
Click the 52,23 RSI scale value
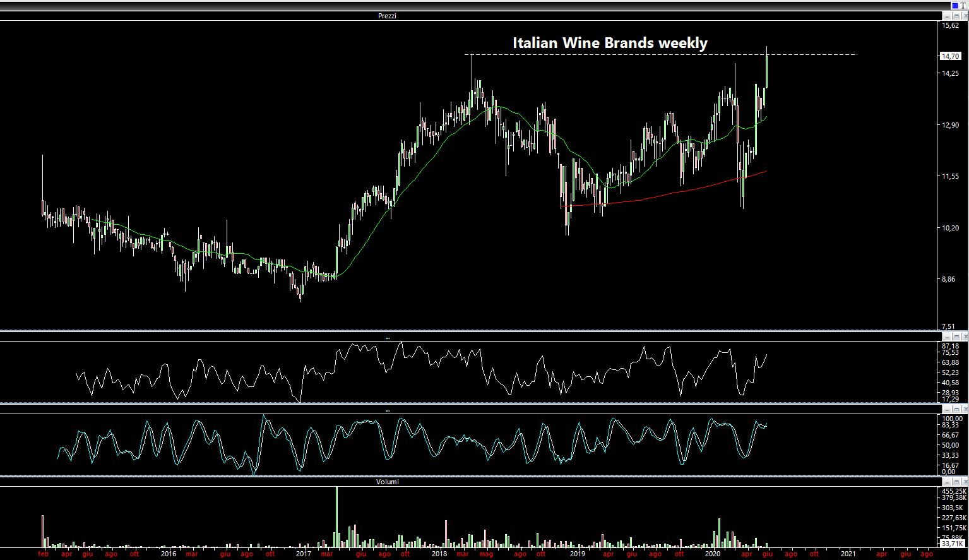[x=951, y=372]
